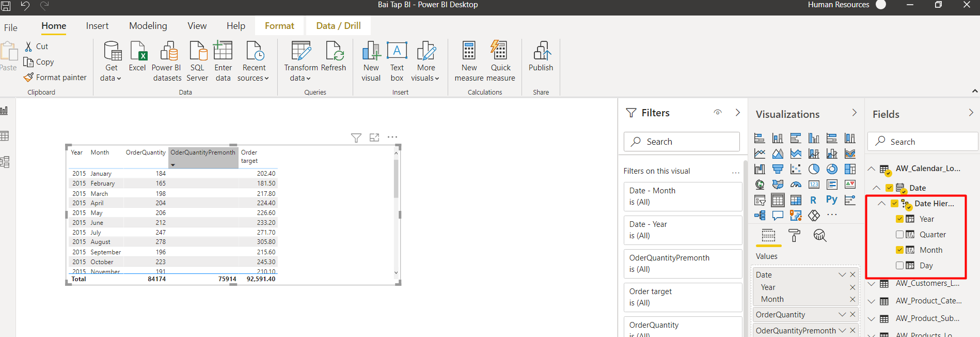Select the Donut chart visualization
The image size is (980, 337).
coord(832,169)
